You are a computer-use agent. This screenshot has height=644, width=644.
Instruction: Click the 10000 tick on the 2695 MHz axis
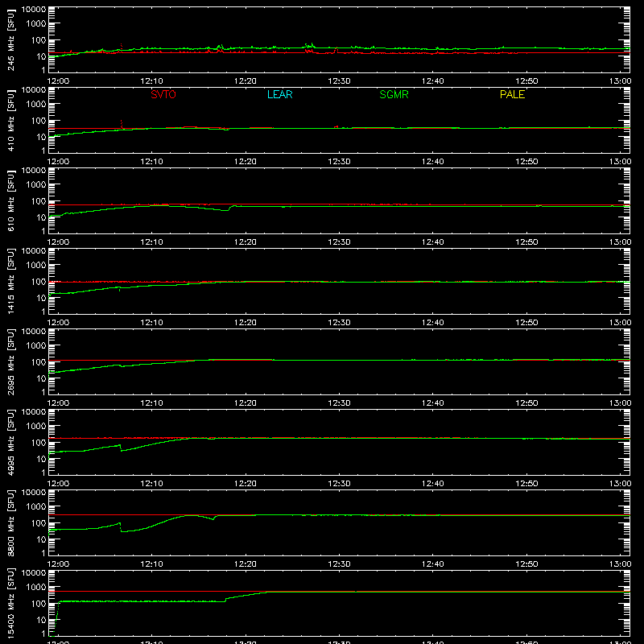[33, 332]
